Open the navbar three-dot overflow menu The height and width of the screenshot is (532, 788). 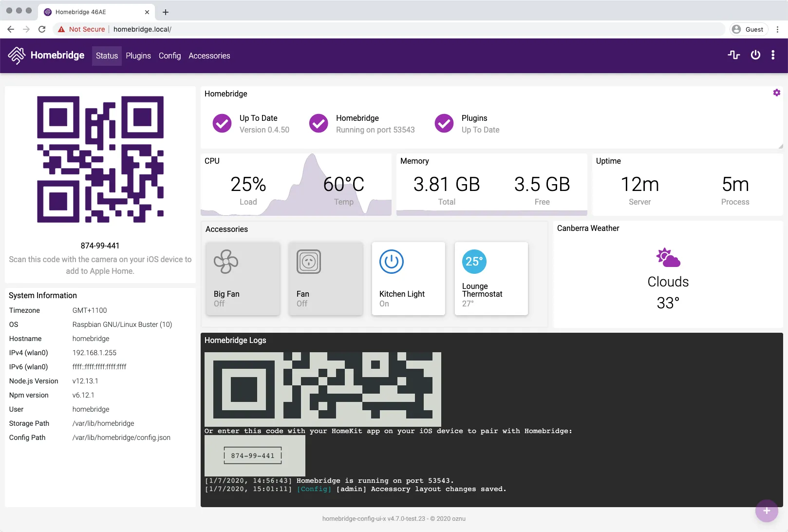coord(773,55)
